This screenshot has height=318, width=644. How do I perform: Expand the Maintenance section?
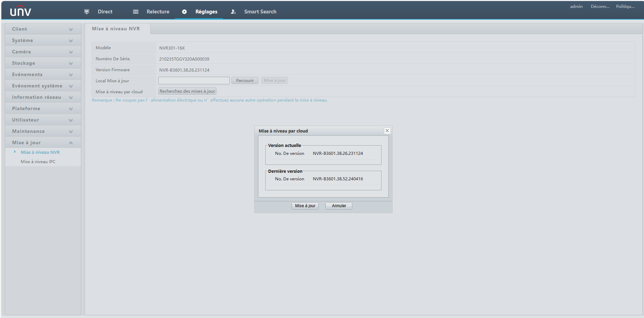pos(71,131)
